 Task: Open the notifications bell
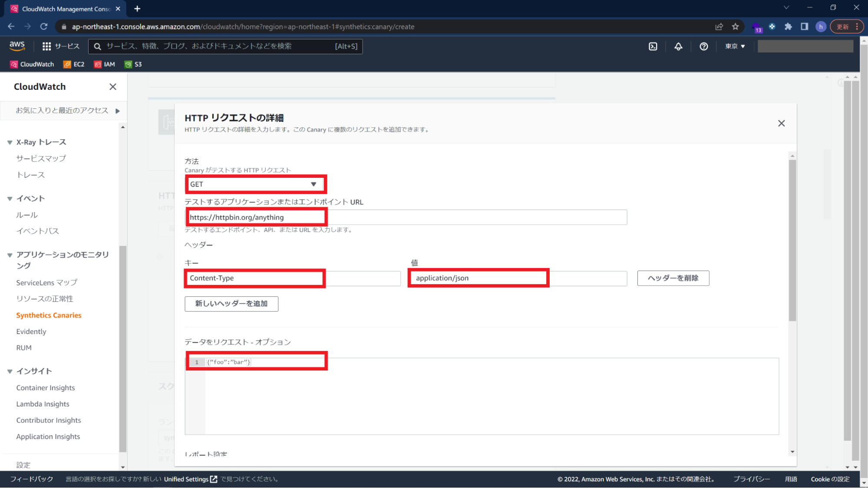click(x=678, y=46)
